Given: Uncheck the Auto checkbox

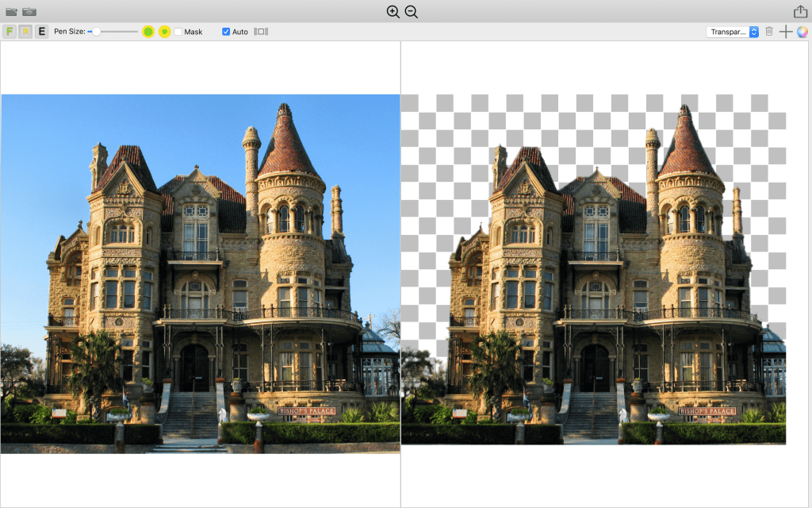Looking at the screenshot, I should pyautogui.click(x=226, y=32).
